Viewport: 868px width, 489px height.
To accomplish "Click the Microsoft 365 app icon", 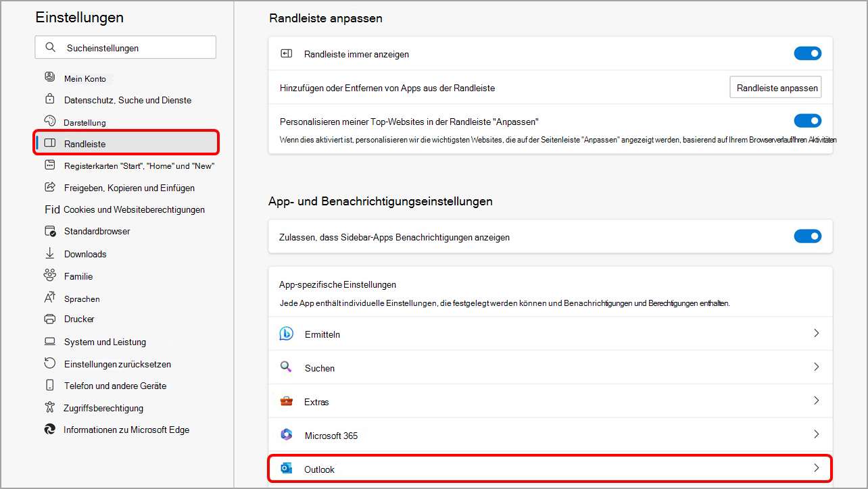I will click(x=286, y=435).
